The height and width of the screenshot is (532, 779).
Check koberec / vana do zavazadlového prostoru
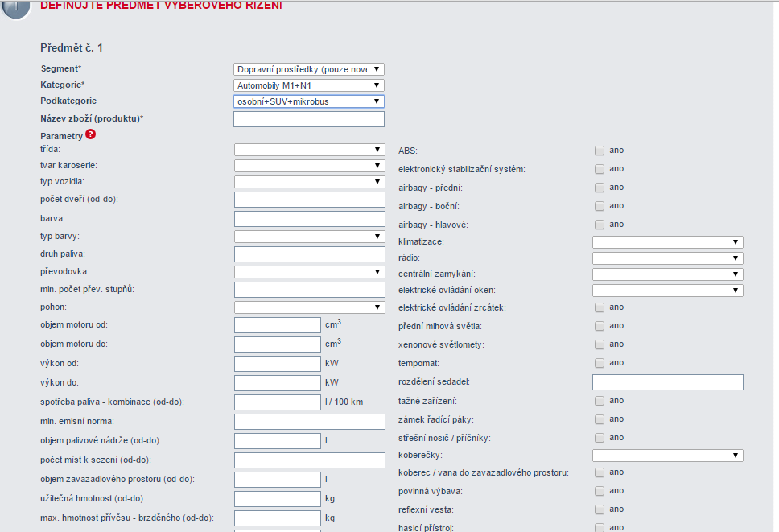coord(600,472)
